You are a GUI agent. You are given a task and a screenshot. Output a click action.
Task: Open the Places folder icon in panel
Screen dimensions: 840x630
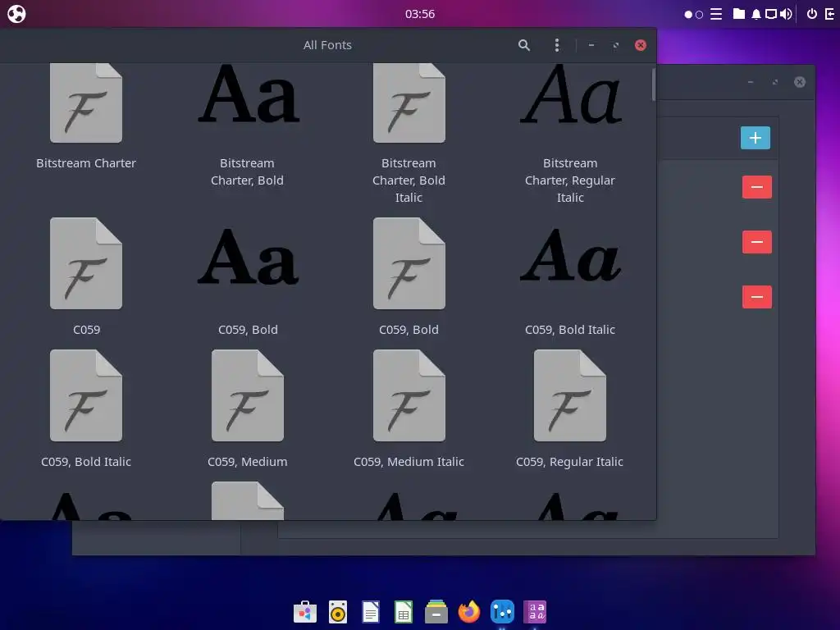[x=739, y=14]
